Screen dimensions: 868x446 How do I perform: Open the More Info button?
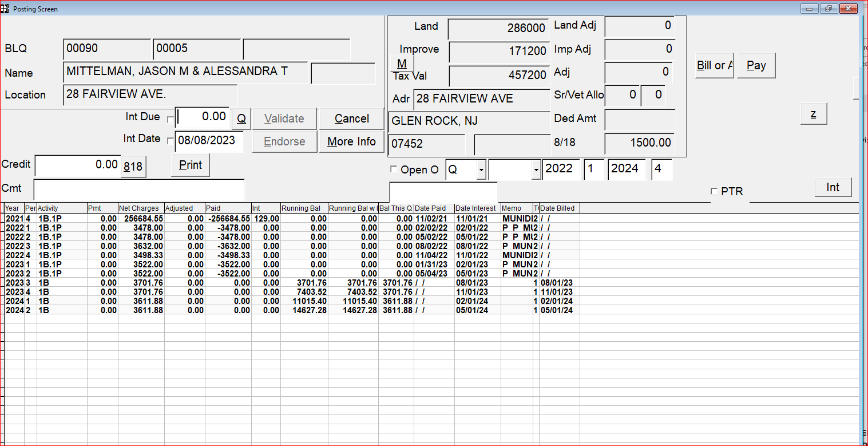tap(351, 141)
